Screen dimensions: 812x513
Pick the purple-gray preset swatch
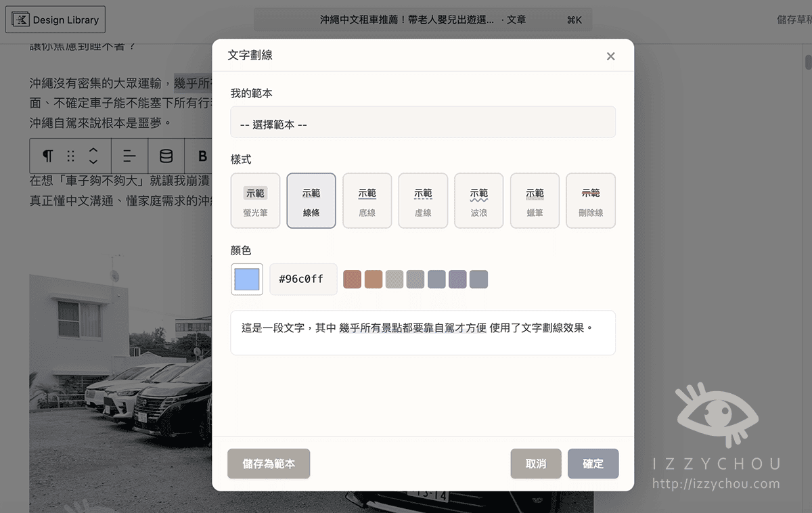[x=457, y=279]
